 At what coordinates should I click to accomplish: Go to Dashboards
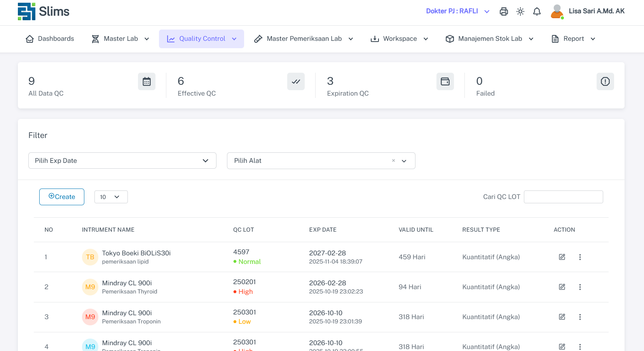50,39
